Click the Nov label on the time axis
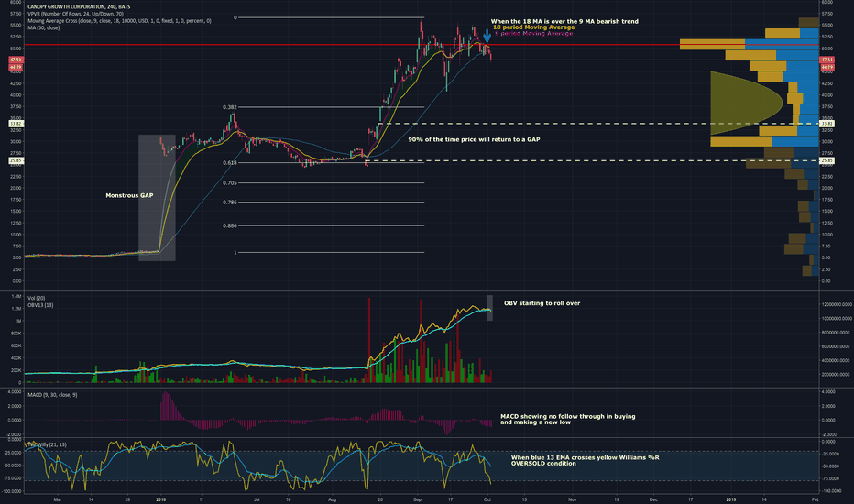854x504 pixels. point(573,499)
